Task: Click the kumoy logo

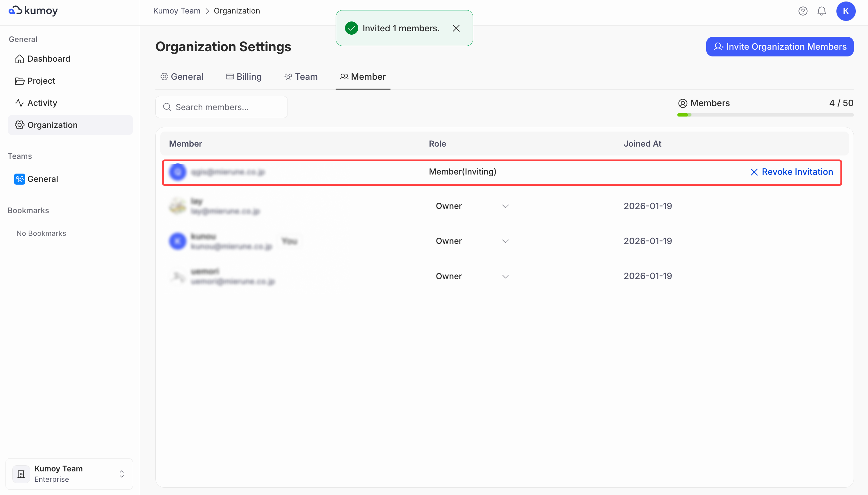Action: coord(33,10)
